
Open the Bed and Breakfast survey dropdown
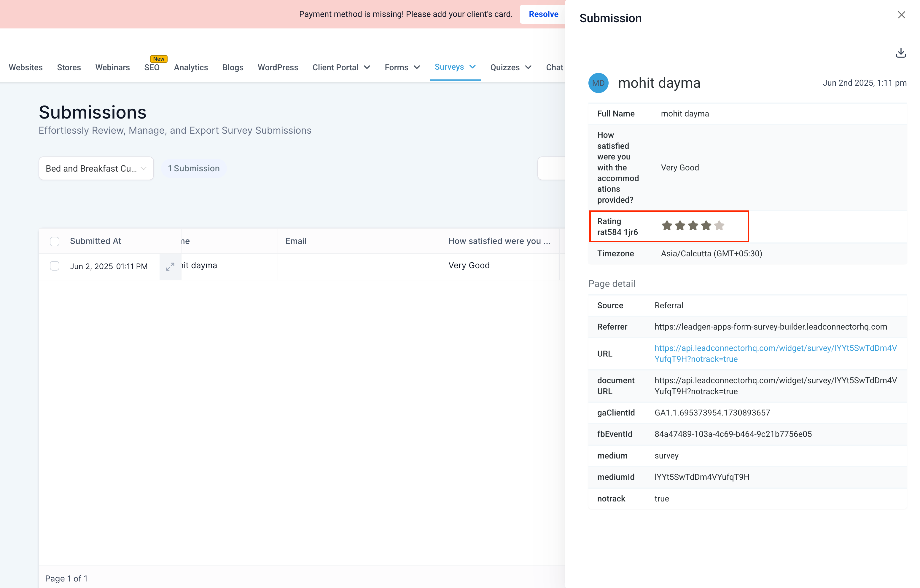(x=96, y=168)
